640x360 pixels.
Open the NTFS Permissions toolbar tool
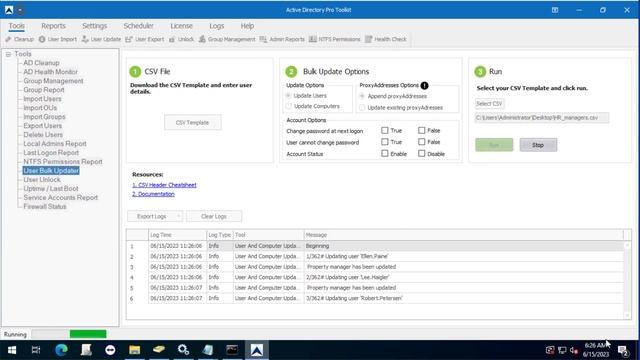[335, 39]
